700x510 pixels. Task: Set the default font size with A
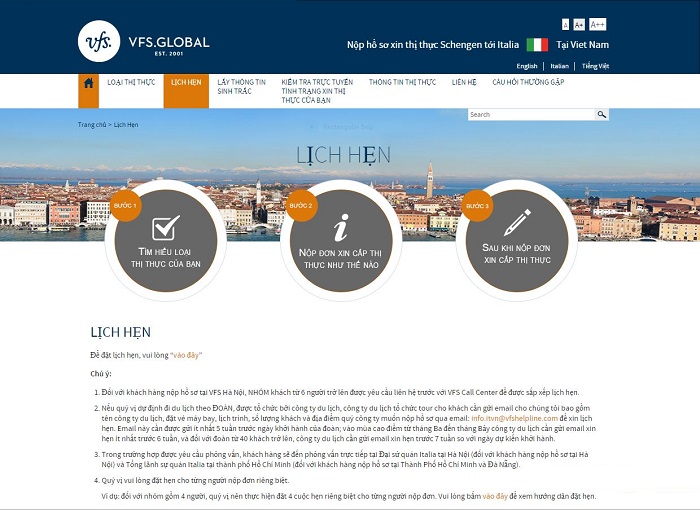[x=565, y=24]
